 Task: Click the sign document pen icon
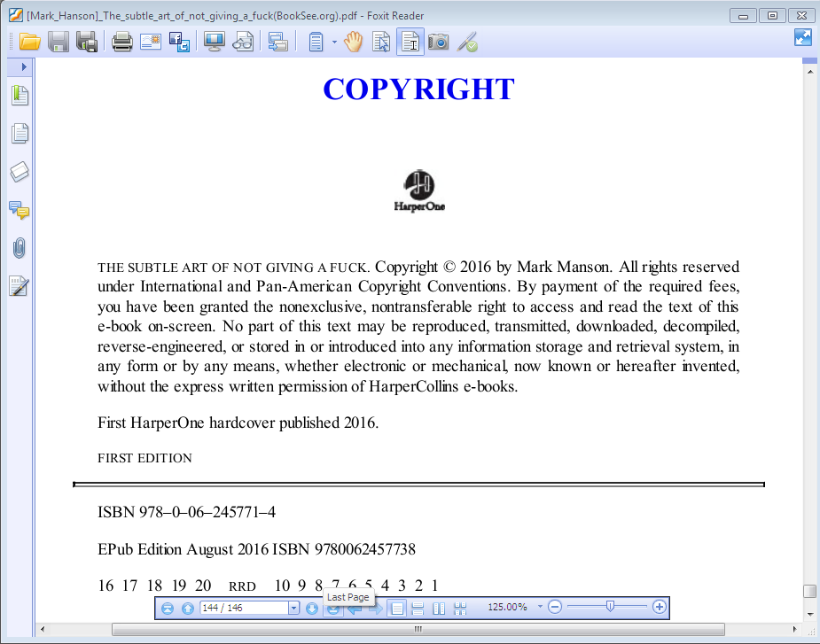pos(467,42)
